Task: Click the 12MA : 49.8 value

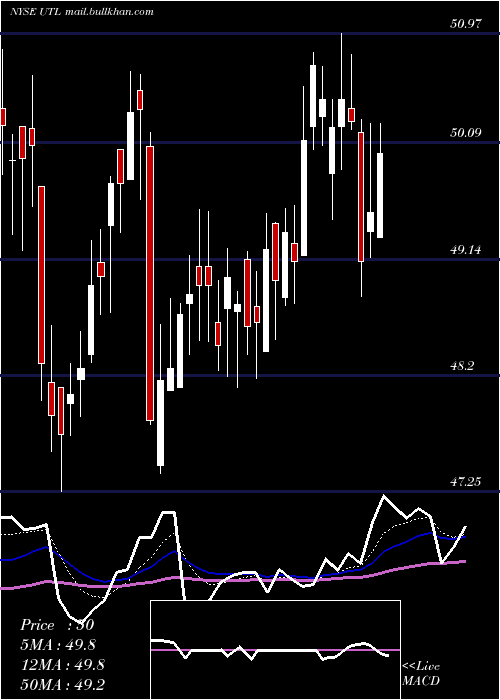Action: coord(62,665)
